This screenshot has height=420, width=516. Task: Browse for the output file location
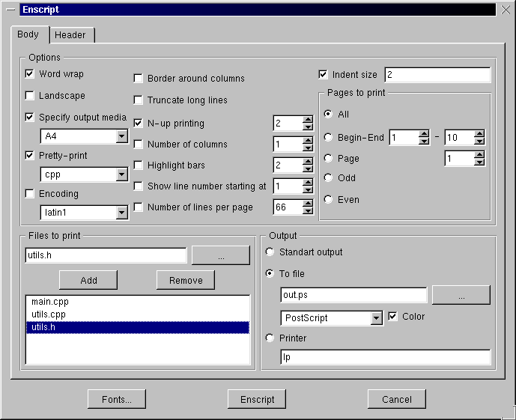tap(461, 295)
